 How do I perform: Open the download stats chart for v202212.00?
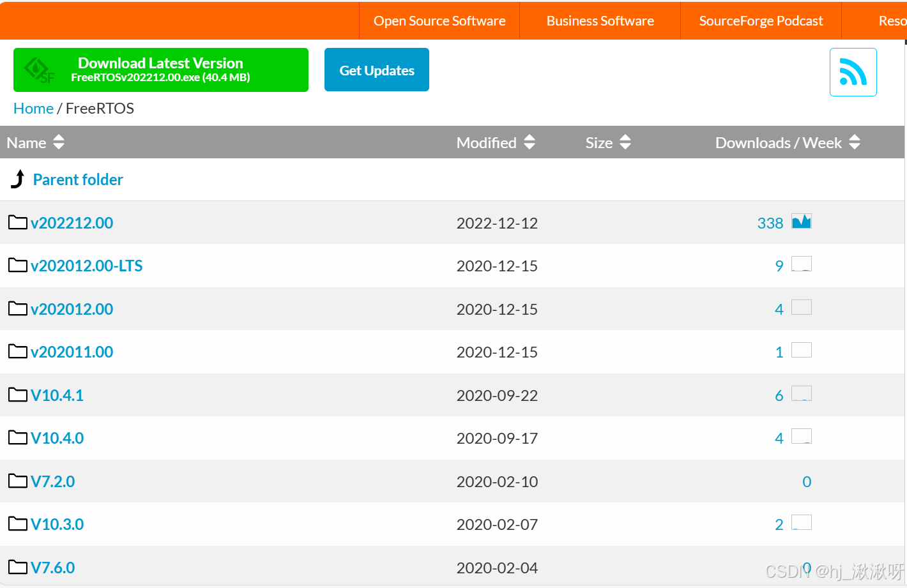[x=802, y=221]
